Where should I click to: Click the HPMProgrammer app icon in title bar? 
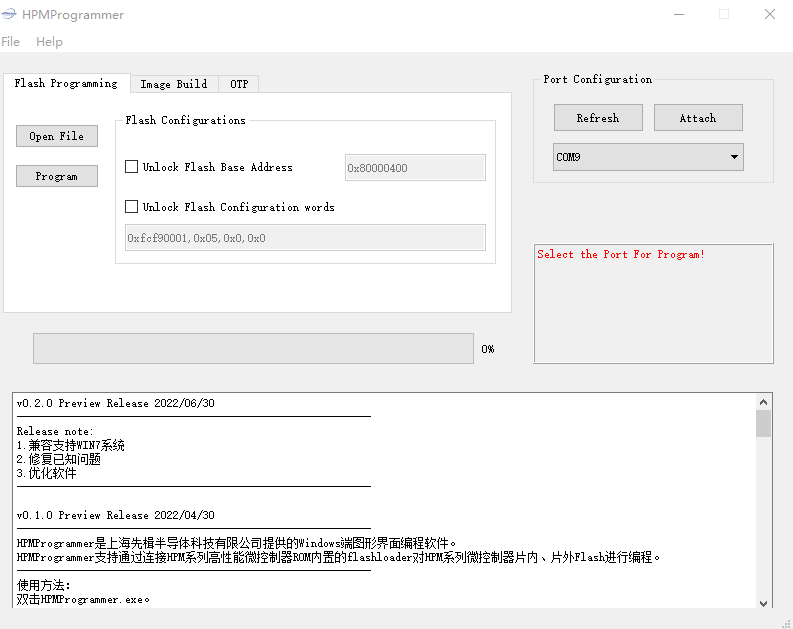click(9, 14)
